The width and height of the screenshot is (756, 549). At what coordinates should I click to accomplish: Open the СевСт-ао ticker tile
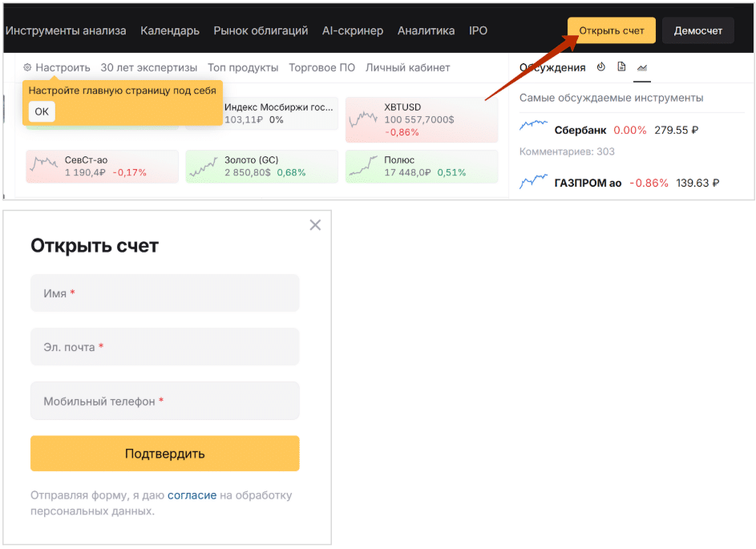pos(102,166)
